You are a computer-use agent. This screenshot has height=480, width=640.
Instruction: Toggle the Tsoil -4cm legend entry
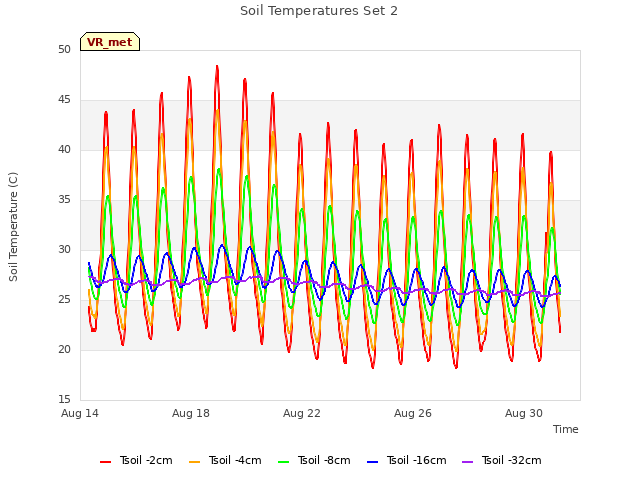coord(225,460)
